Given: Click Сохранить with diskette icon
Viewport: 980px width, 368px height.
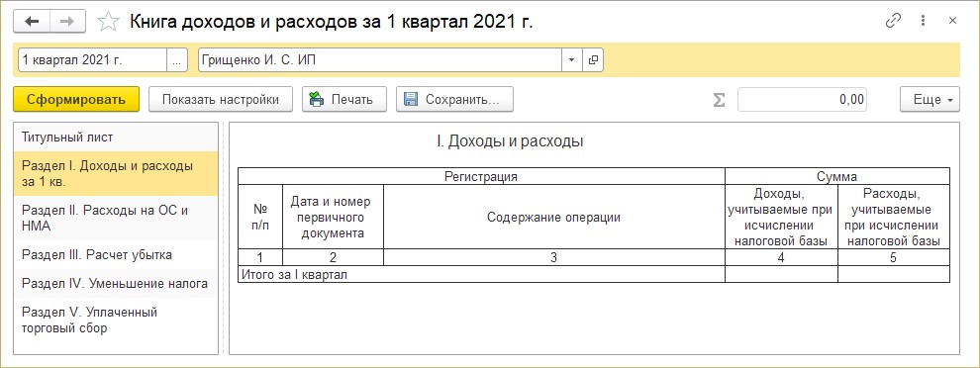Looking at the screenshot, I should coord(454,99).
